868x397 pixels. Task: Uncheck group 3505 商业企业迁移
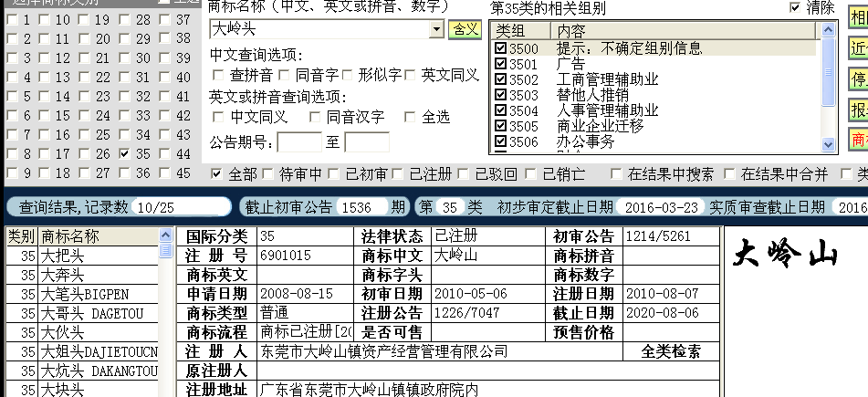[501, 126]
